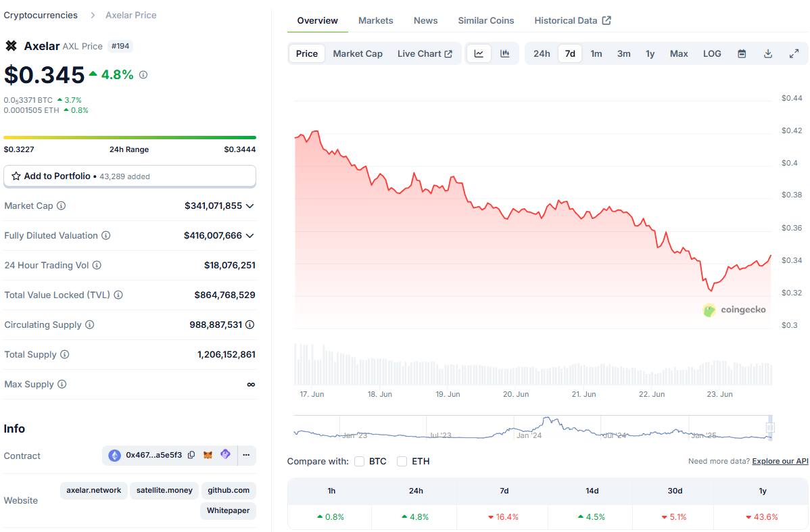Open Markets tab
The width and height of the screenshot is (810, 532).
375,21
